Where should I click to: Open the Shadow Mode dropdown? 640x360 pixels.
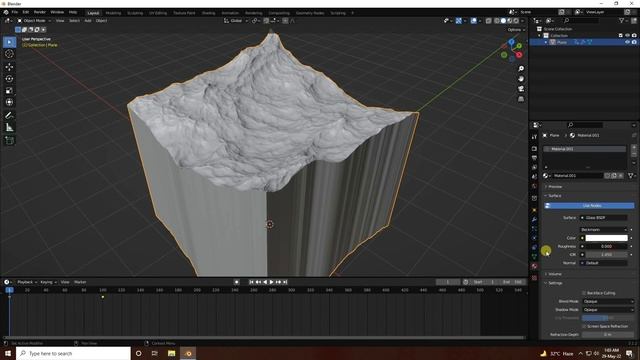pyautogui.click(x=608, y=310)
